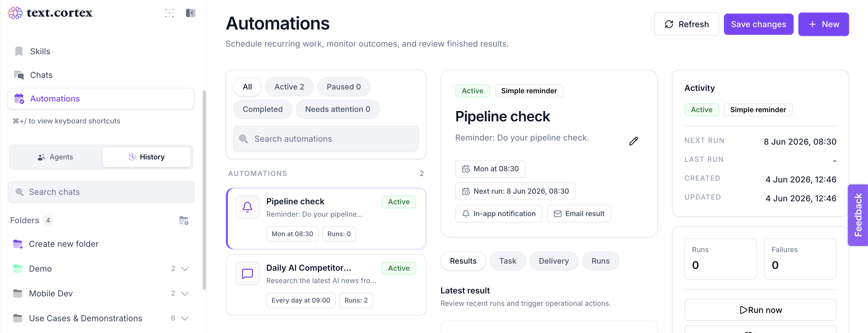This screenshot has height=333, width=868.
Task: Click the magnifier in Search automations
Action: [x=243, y=138]
